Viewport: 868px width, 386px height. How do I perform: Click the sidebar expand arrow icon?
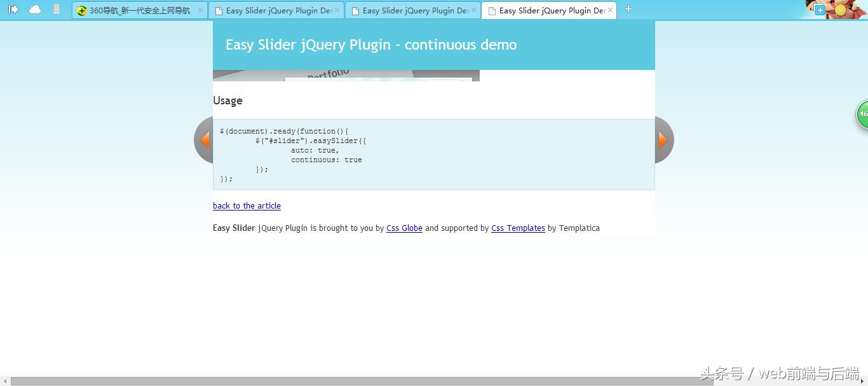click(x=13, y=10)
